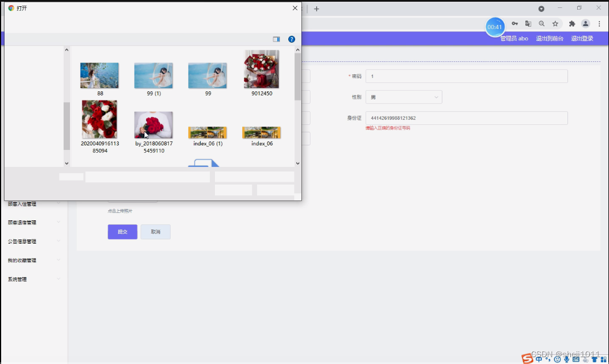Click the 00:41 circular timer control
Screen dimensions: 609x364
pyautogui.click(x=494, y=26)
